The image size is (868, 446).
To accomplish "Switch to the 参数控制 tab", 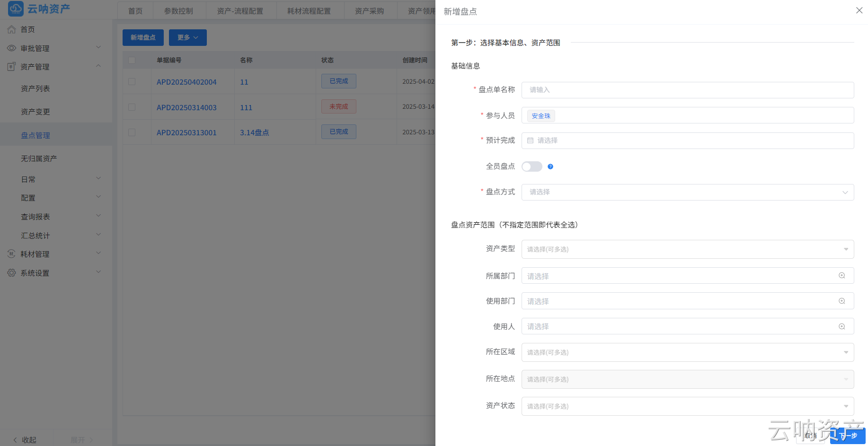I will tap(179, 10).
